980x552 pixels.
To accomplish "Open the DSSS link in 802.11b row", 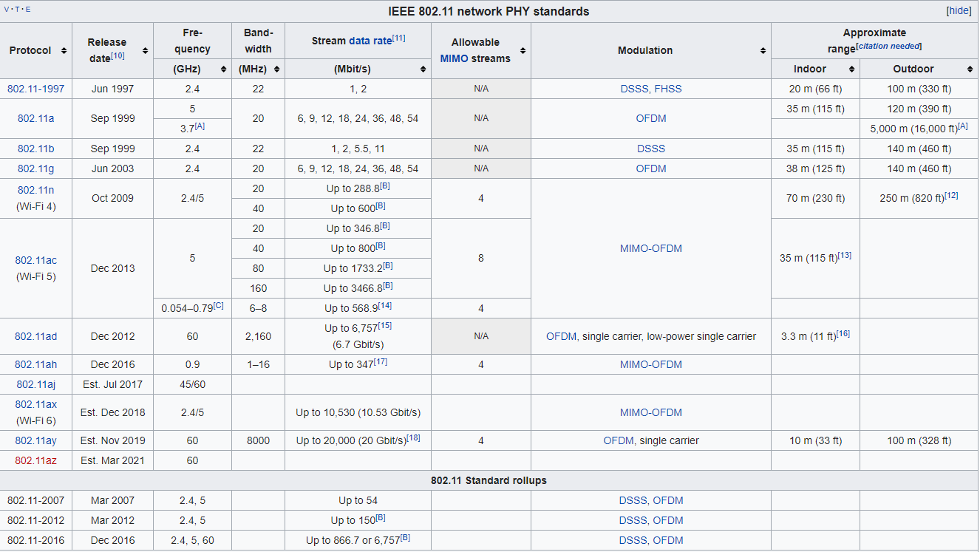I will [651, 149].
